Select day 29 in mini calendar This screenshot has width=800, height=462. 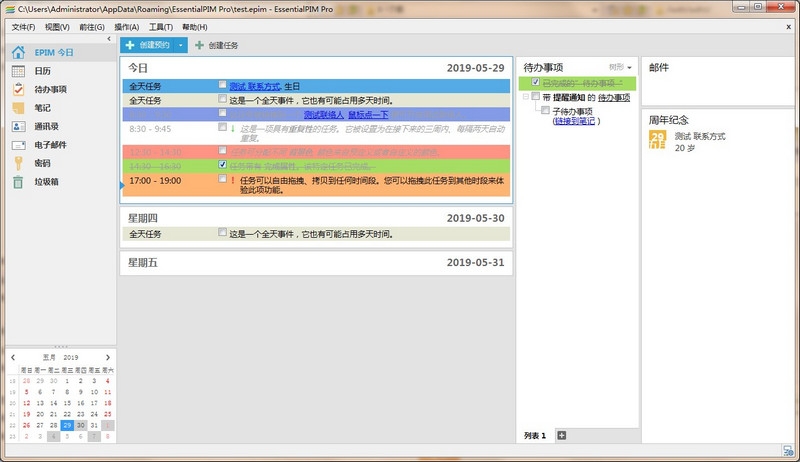(67, 425)
